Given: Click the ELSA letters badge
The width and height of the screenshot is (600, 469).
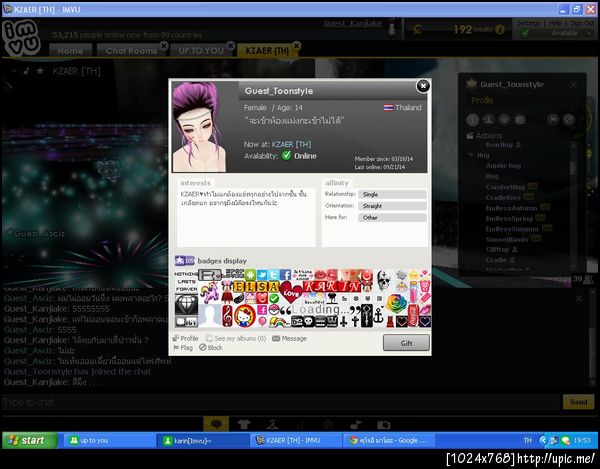Looking at the screenshot, I should [256, 287].
